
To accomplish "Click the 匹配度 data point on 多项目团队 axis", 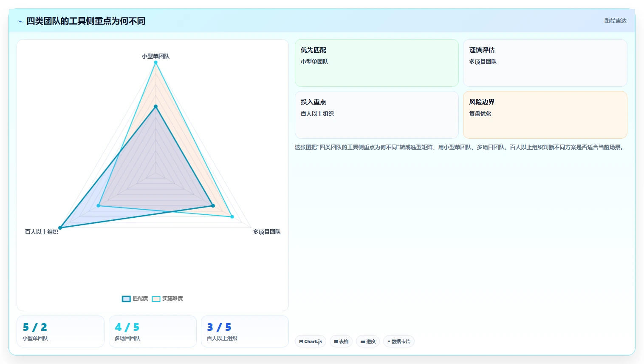I will pyautogui.click(x=213, y=206).
